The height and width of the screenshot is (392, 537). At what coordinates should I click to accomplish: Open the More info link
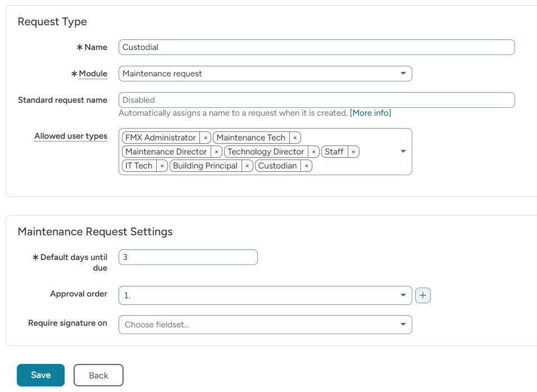point(370,113)
